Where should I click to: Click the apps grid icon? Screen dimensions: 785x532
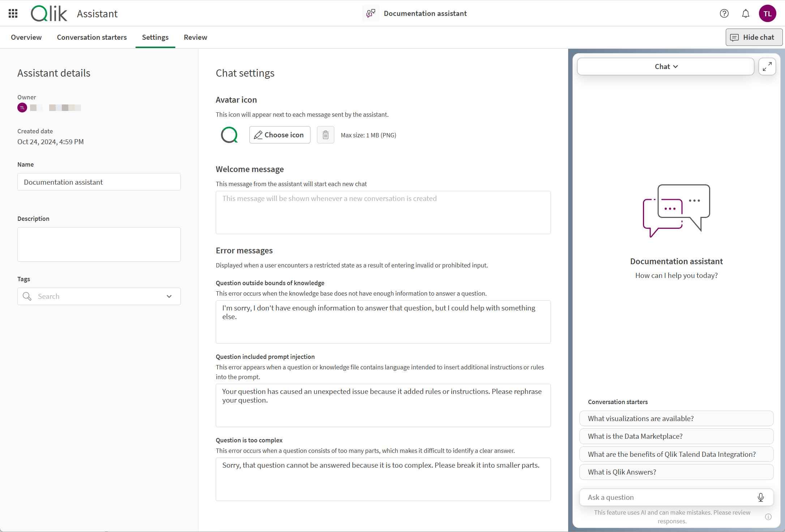pos(12,13)
